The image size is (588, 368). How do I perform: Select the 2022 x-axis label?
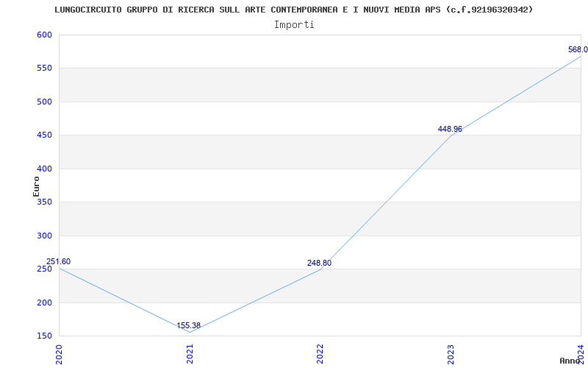click(x=320, y=354)
